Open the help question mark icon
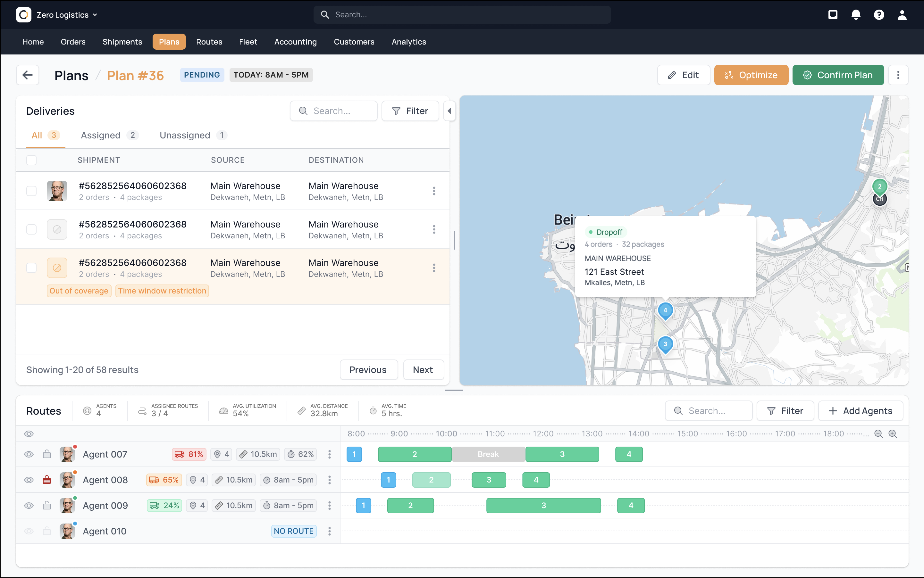924x578 pixels. tap(878, 14)
